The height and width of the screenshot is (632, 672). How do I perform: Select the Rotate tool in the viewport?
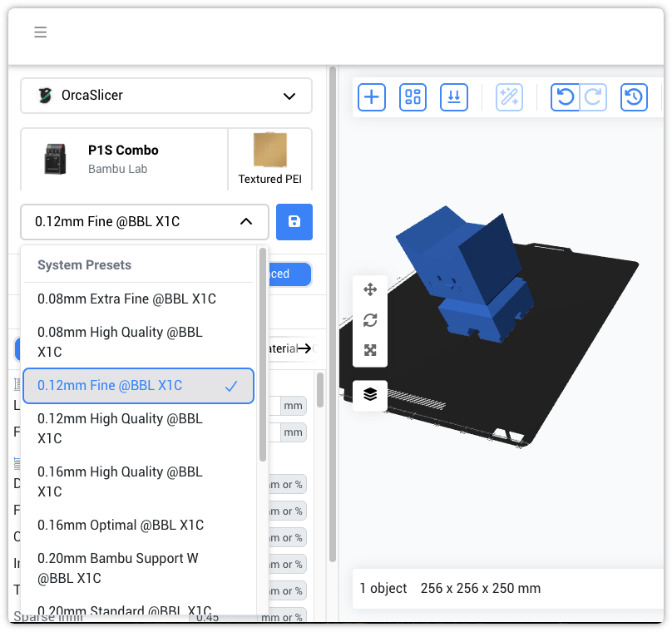369,320
